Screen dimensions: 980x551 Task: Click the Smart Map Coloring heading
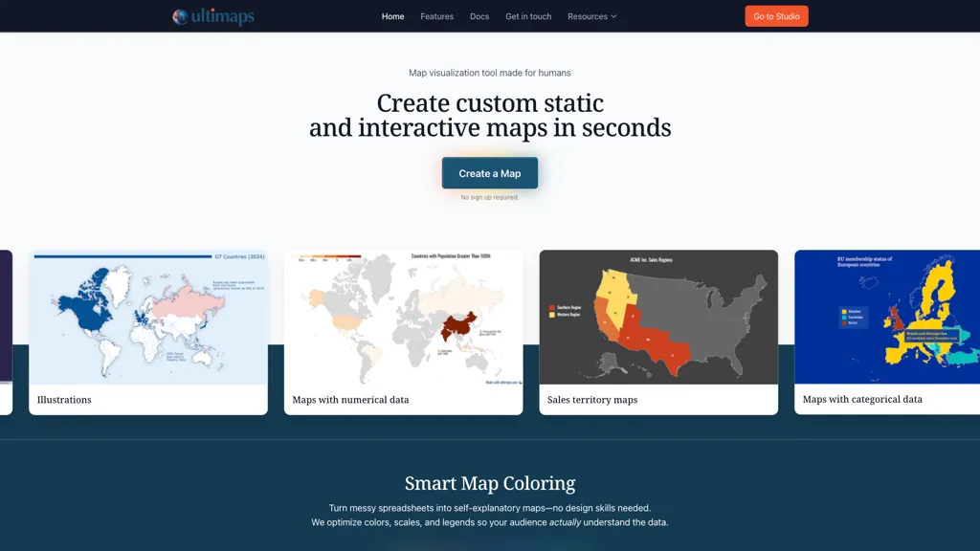pyautogui.click(x=490, y=483)
